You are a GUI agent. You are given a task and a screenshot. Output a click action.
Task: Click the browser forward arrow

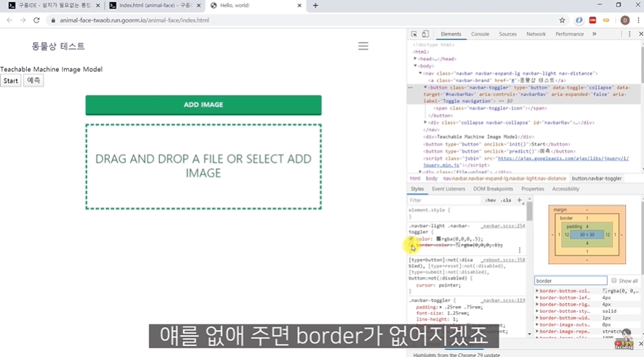tap(23, 20)
